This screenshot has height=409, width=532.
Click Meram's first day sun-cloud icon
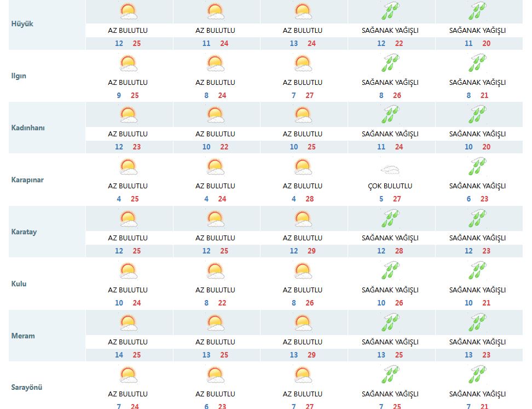click(128, 323)
